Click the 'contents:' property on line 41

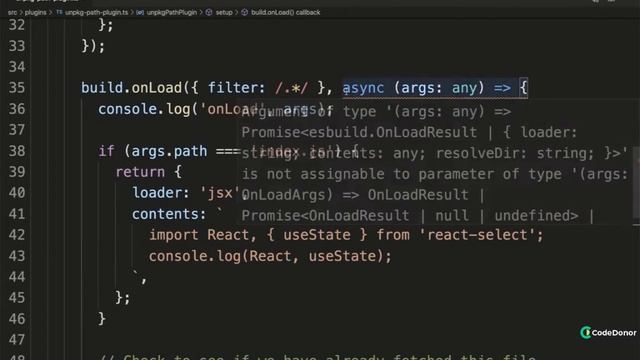click(x=169, y=214)
